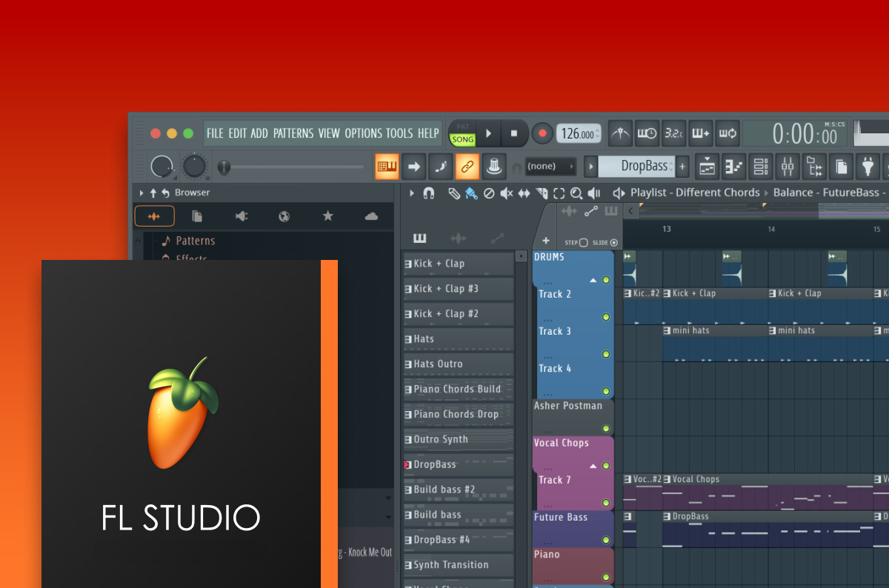Toggle the playlist magnet snap icon
Screen dimensions: 889x588
tap(428, 193)
